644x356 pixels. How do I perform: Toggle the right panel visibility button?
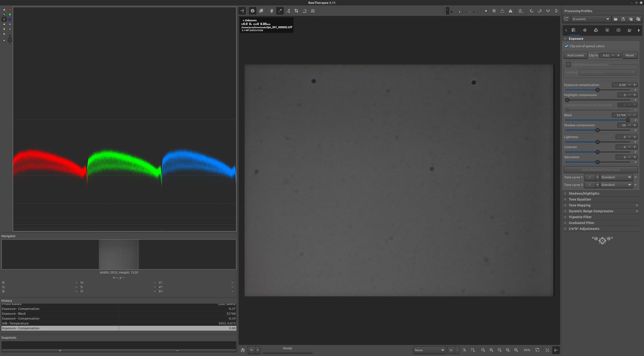[x=556, y=350]
